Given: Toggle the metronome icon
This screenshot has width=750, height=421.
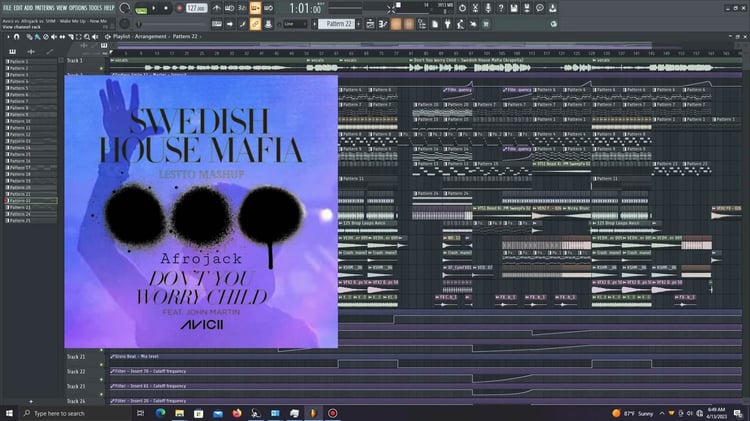Looking at the screenshot, I should [x=217, y=8].
